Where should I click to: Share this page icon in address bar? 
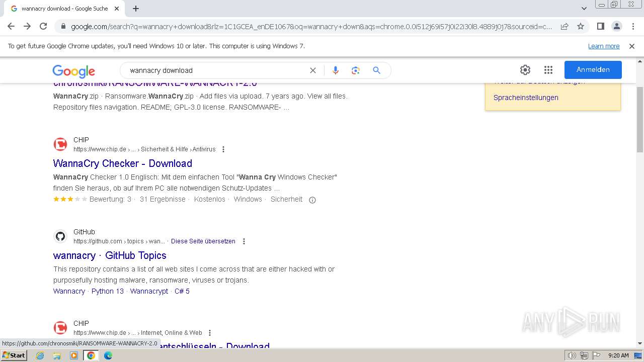565,26
